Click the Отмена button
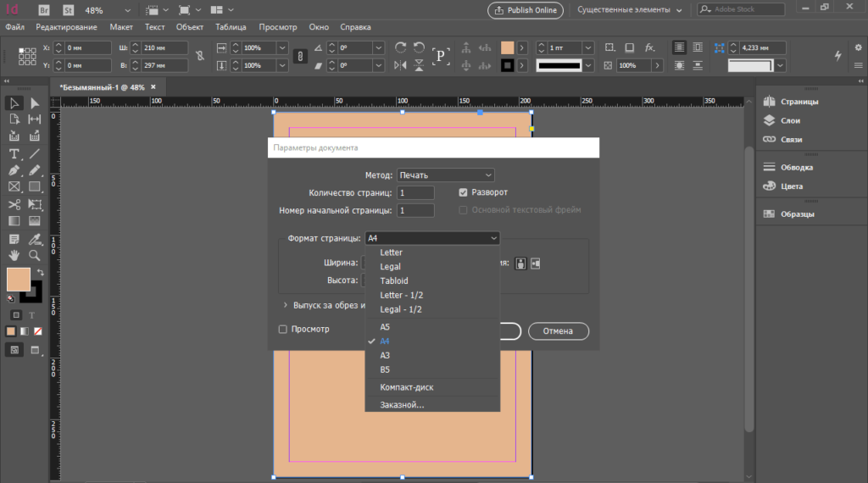This screenshot has height=483, width=868. click(558, 330)
